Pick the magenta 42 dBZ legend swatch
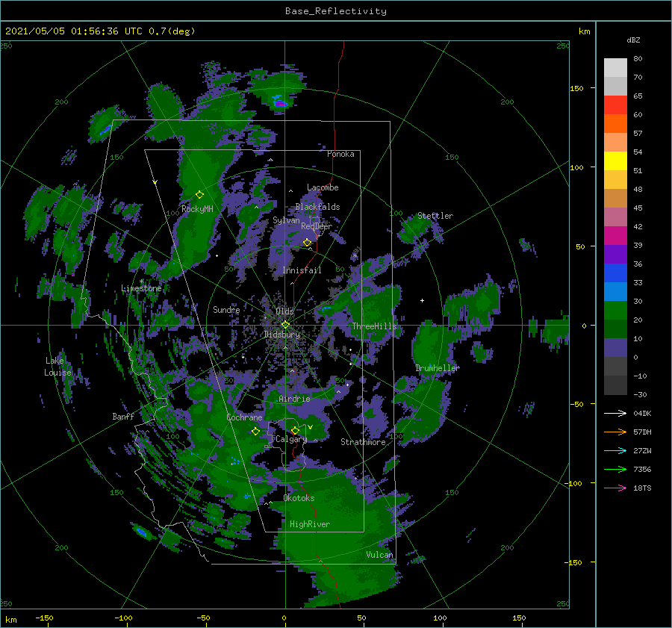 pyautogui.click(x=615, y=235)
